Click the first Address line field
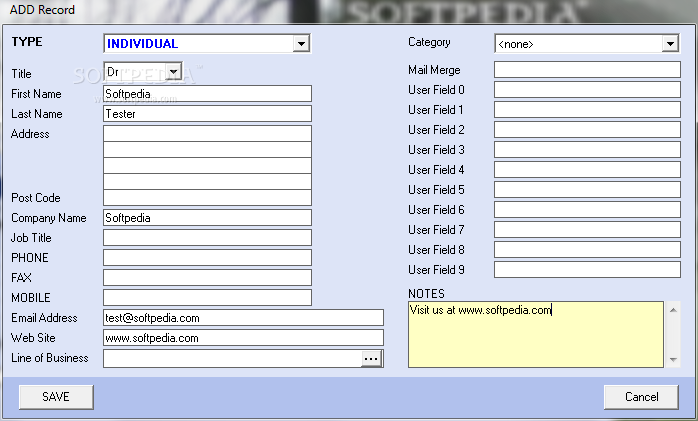The image size is (698, 421). tap(207, 134)
